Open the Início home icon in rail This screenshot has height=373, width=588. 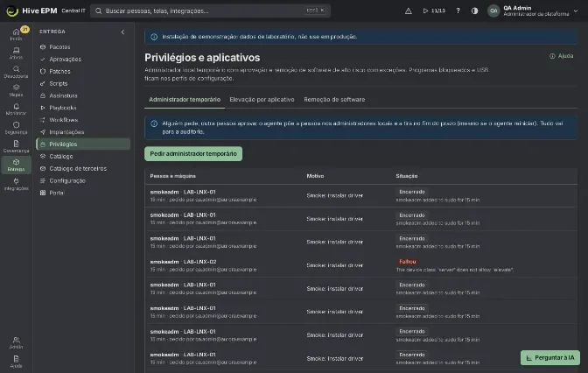click(16, 34)
